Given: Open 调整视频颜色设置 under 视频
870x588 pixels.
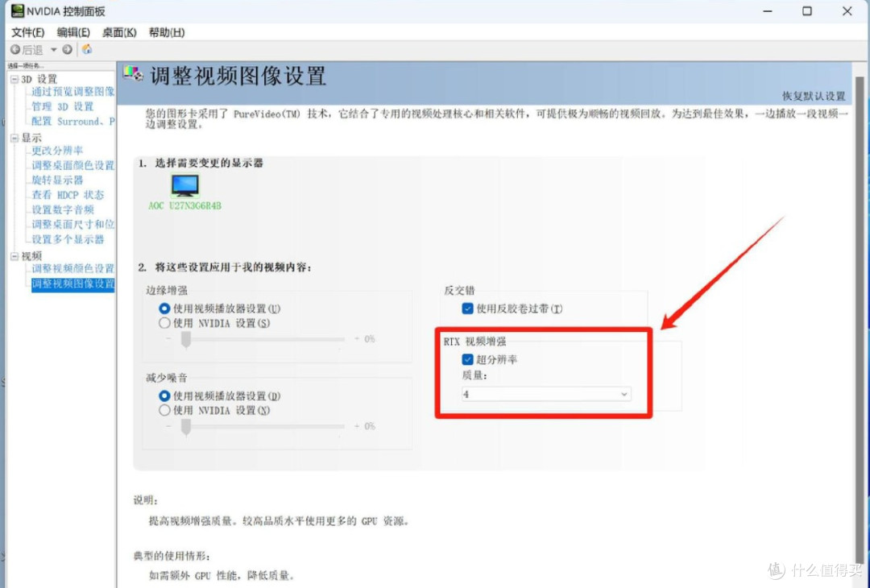Looking at the screenshot, I should [68, 268].
